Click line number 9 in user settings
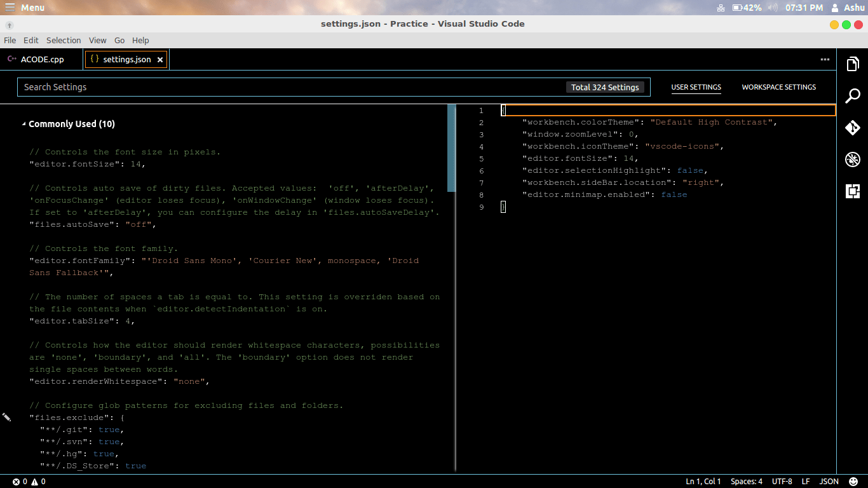This screenshot has height=488, width=868. [481, 207]
